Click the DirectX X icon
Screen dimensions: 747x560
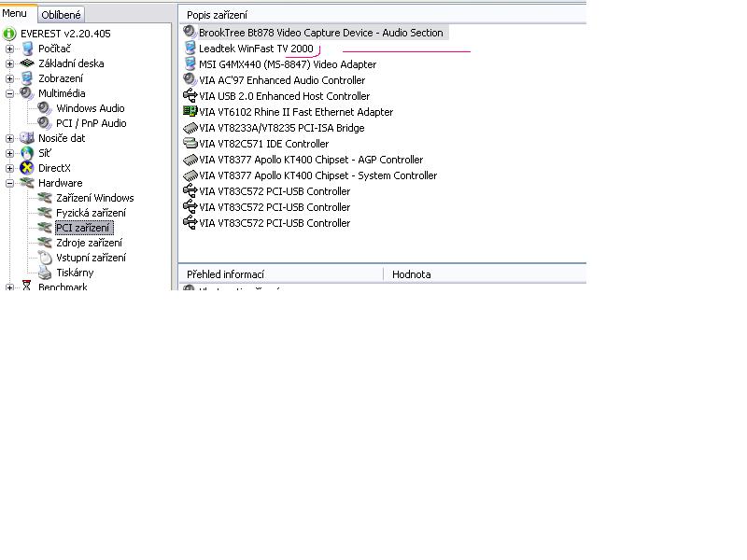coord(27,168)
